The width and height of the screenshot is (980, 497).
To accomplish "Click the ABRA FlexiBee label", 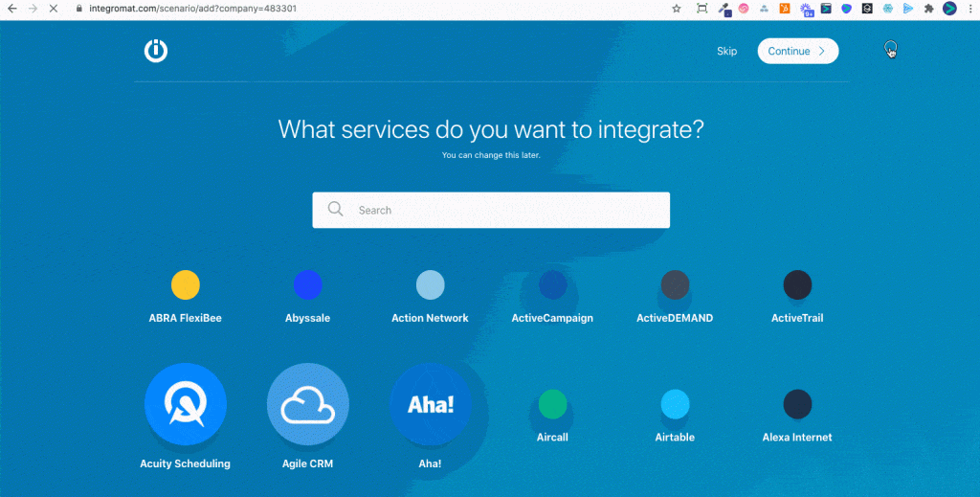I will pyautogui.click(x=185, y=318).
